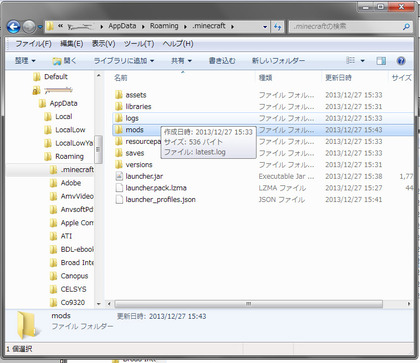Select LocalLow in the folder tree
This screenshot has width=420, height=363.
70,130
